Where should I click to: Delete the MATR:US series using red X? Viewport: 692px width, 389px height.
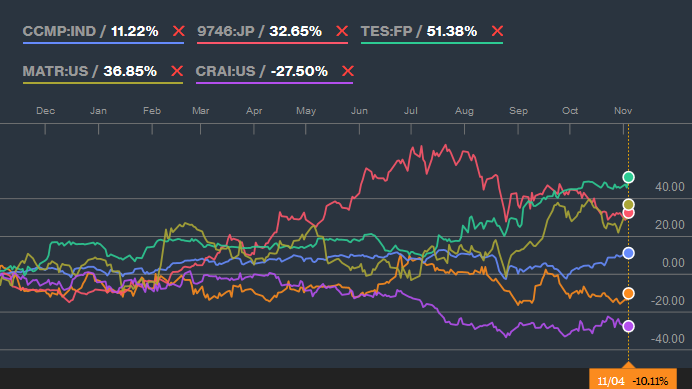click(x=177, y=71)
